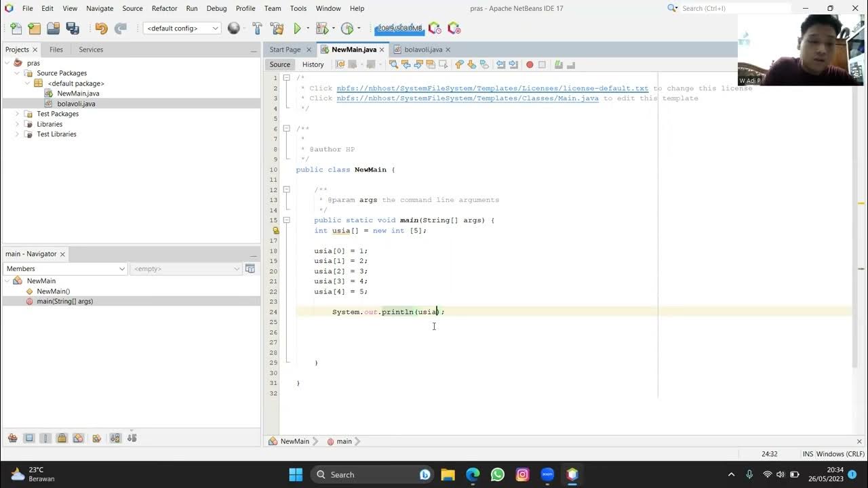Toggle Highlight Search icon in editor toolbar
Image resolution: width=868 pixels, height=488 pixels.
click(x=431, y=64)
